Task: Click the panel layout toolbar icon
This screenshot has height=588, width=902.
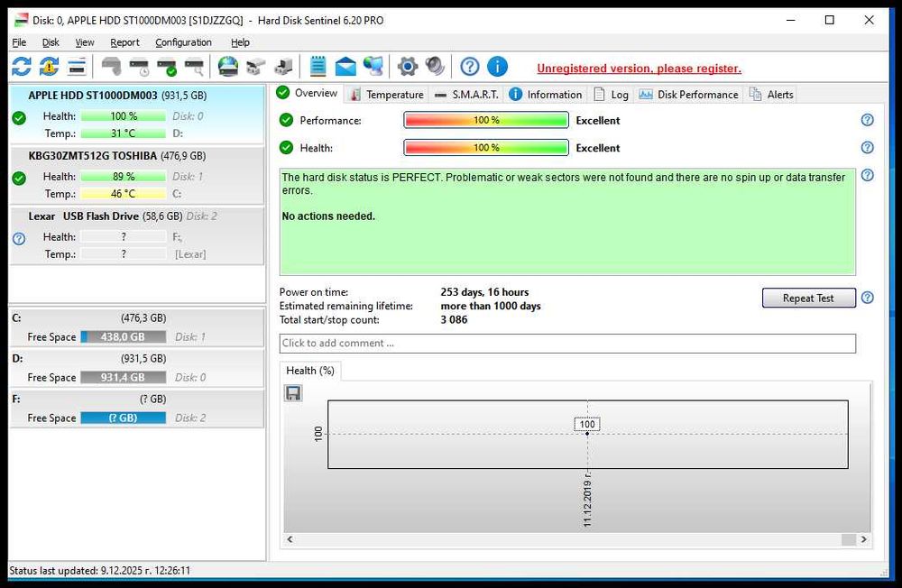Action: [77, 67]
